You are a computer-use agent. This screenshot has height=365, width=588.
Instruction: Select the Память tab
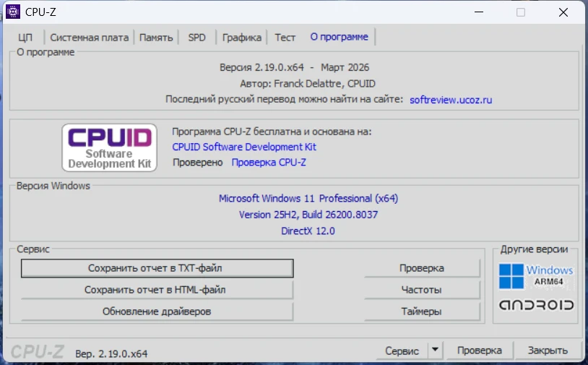pos(156,38)
